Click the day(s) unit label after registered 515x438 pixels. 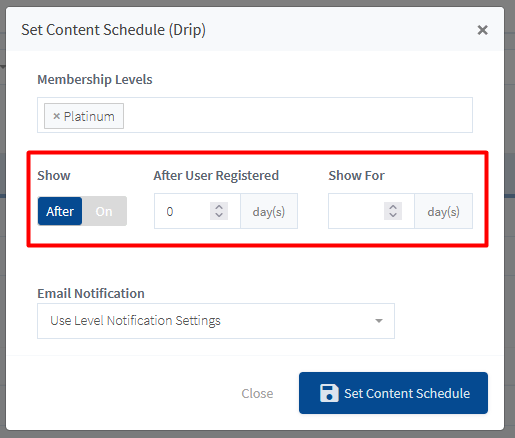coord(269,211)
